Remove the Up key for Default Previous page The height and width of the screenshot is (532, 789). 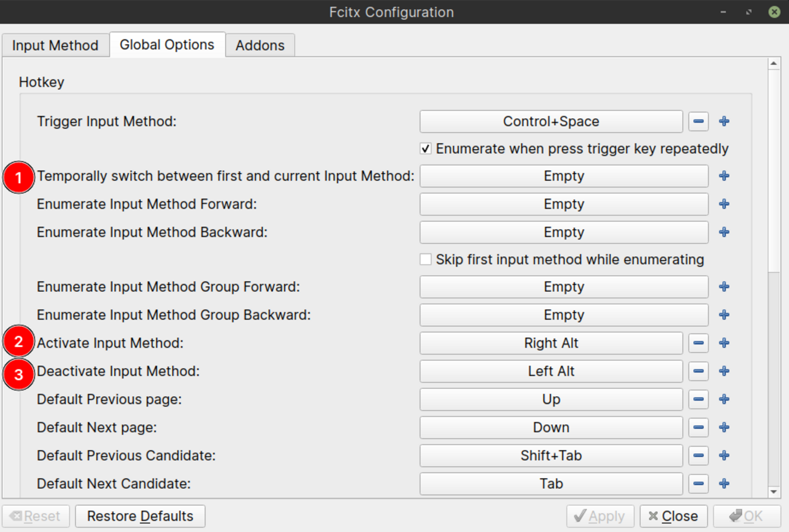click(699, 399)
